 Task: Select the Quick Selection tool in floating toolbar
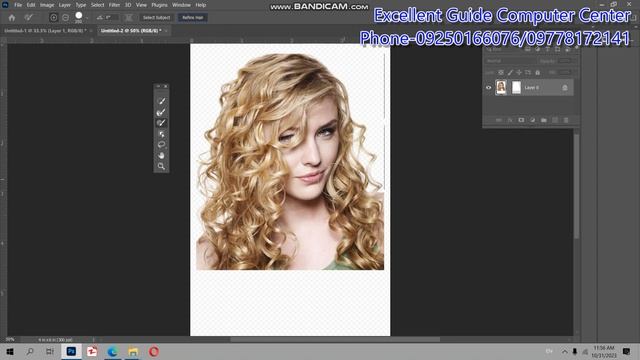click(161, 101)
